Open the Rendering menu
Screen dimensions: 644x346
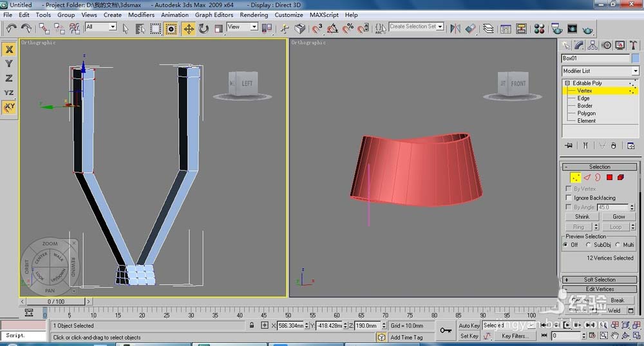(254, 15)
